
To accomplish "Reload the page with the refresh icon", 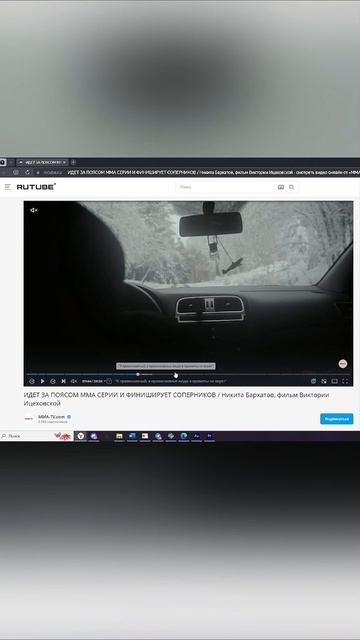I will [27, 172].
